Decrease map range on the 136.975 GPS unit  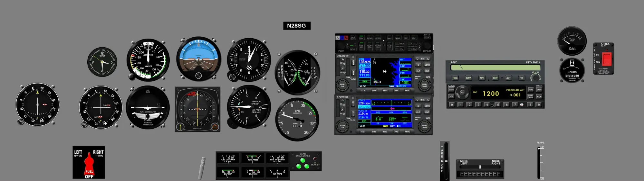[417, 59]
